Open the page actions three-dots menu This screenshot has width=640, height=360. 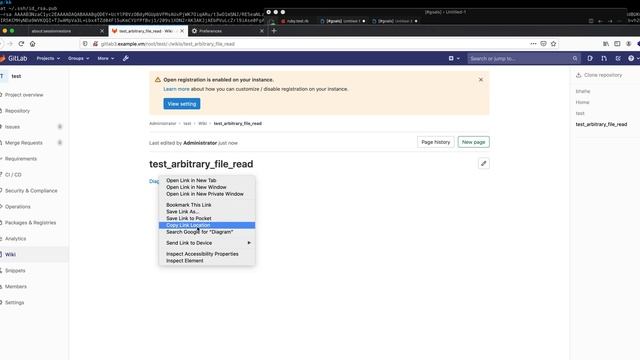pyautogui.click(x=533, y=44)
